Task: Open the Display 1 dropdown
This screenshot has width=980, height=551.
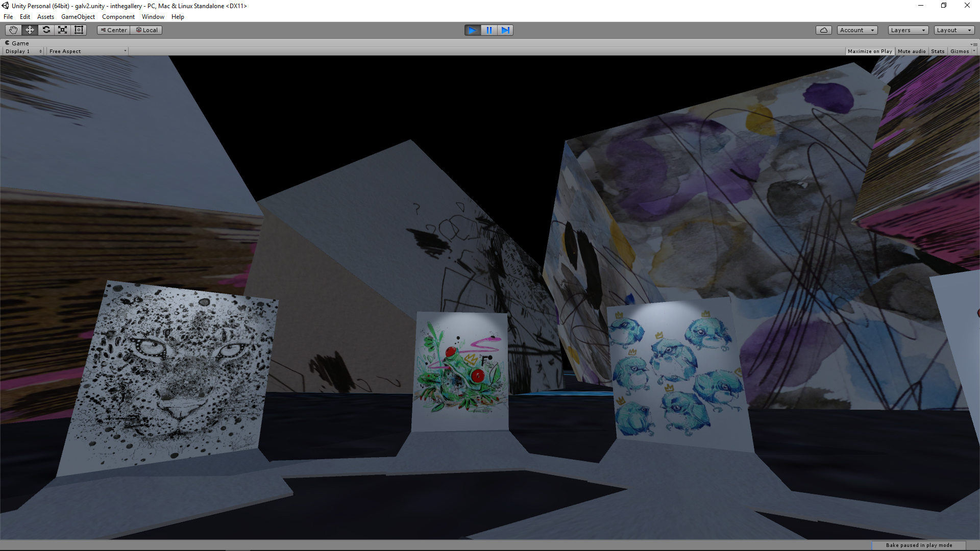Action: (x=23, y=52)
